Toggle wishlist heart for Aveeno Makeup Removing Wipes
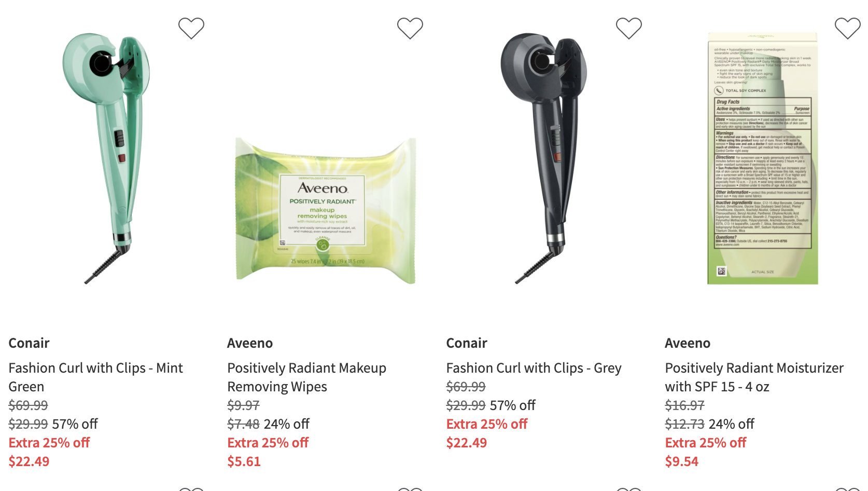 [x=410, y=28]
